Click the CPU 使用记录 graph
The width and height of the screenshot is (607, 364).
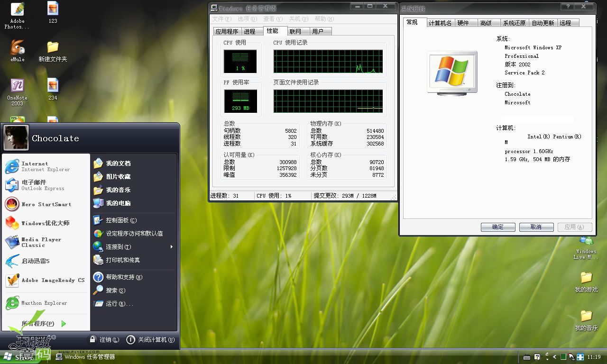[x=328, y=62]
